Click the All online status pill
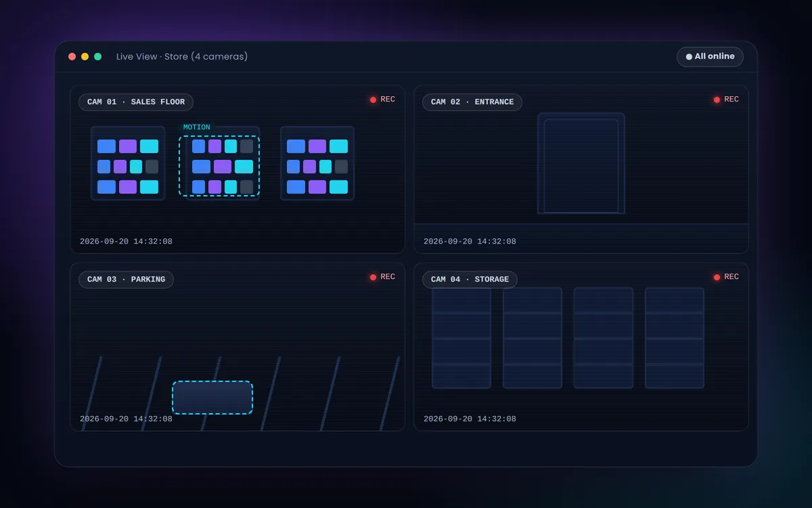The image size is (812, 508). (x=710, y=57)
